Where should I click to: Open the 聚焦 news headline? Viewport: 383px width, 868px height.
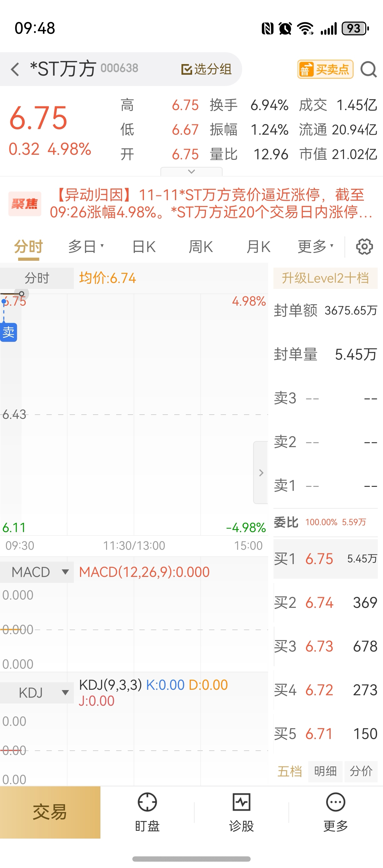[x=211, y=204]
